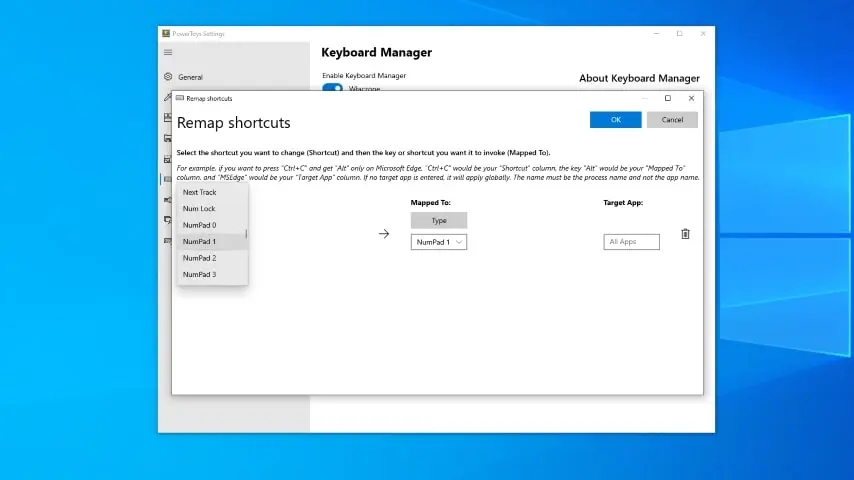854x480 pixels.
Task: Toggle the Enable Keyboard Manager switch
Action: (332, 88)
